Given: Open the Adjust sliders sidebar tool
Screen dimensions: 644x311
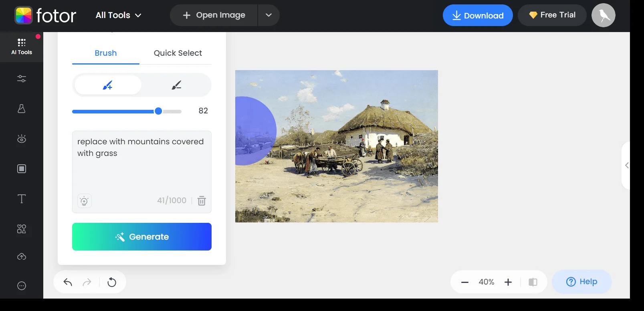Looking at the screenshot, I should (x=22, y=79).
